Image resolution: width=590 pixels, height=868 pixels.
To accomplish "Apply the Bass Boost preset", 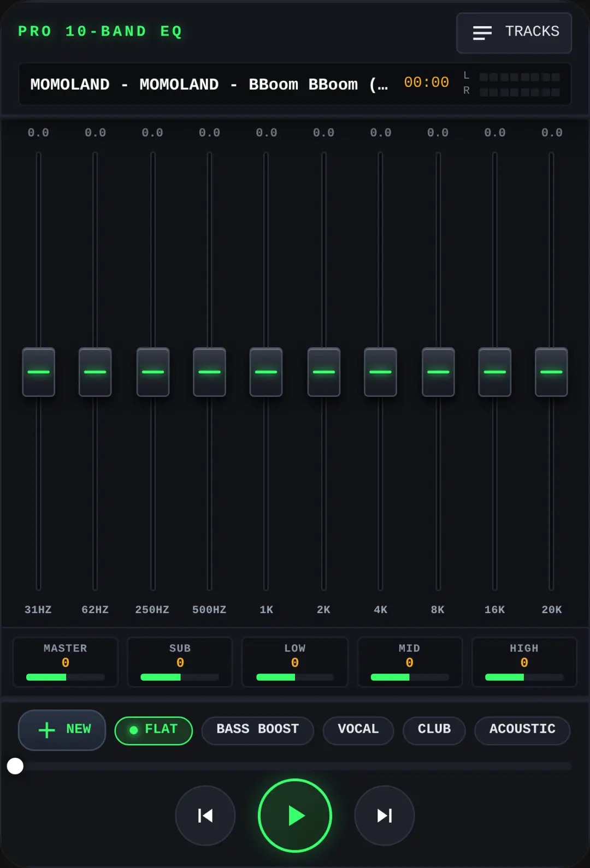I will click(x=258, y=730).
